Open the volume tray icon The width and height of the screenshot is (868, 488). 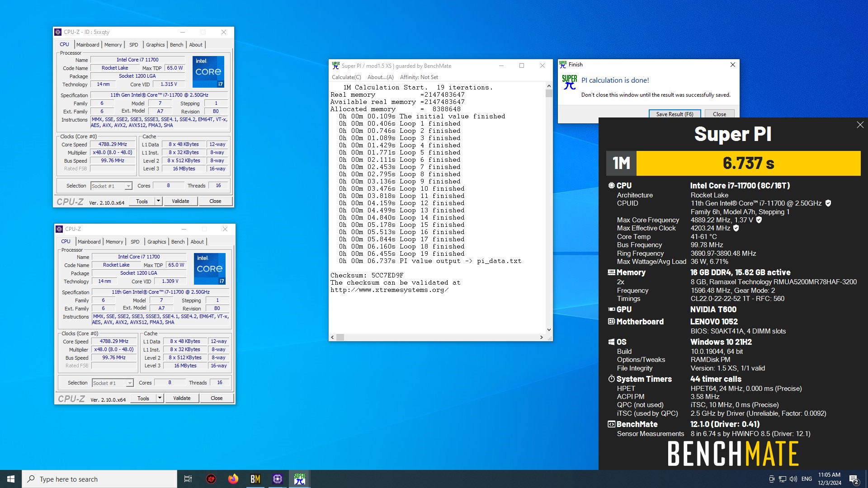pos(793,479)
